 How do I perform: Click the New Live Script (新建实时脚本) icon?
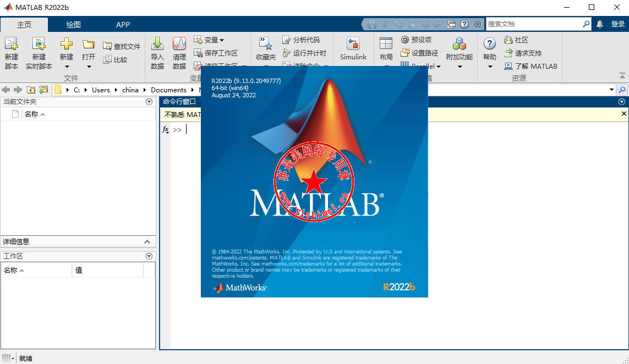tap(39, 43)
